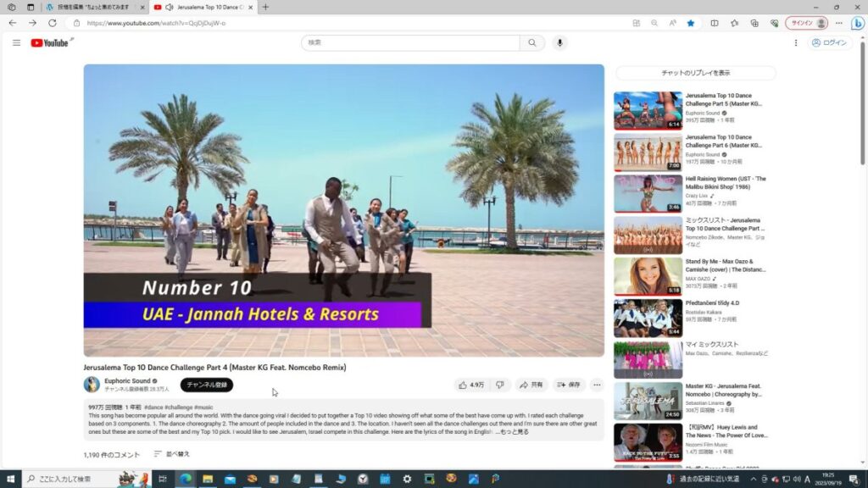Image resolution: width=868 pixels, height=488 pixels.
Task: Open the Stand By Me video thumbnail
Action: click(648, 276)
